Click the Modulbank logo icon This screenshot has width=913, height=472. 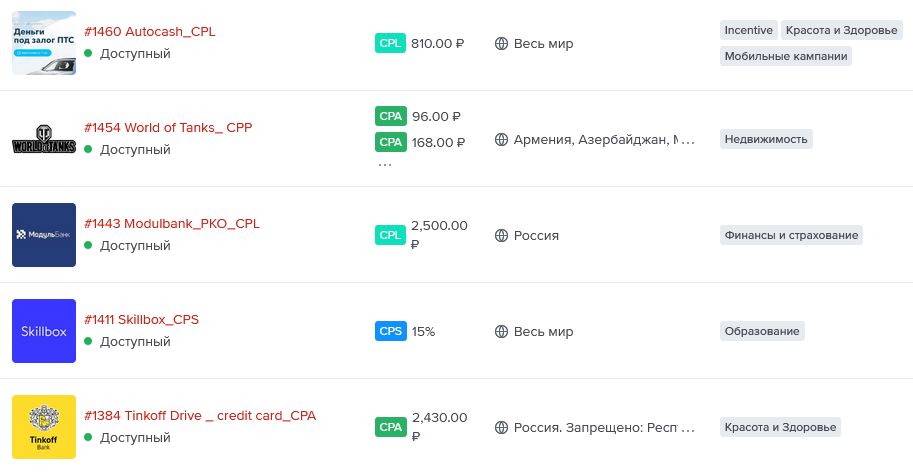[x=44, y=235]
